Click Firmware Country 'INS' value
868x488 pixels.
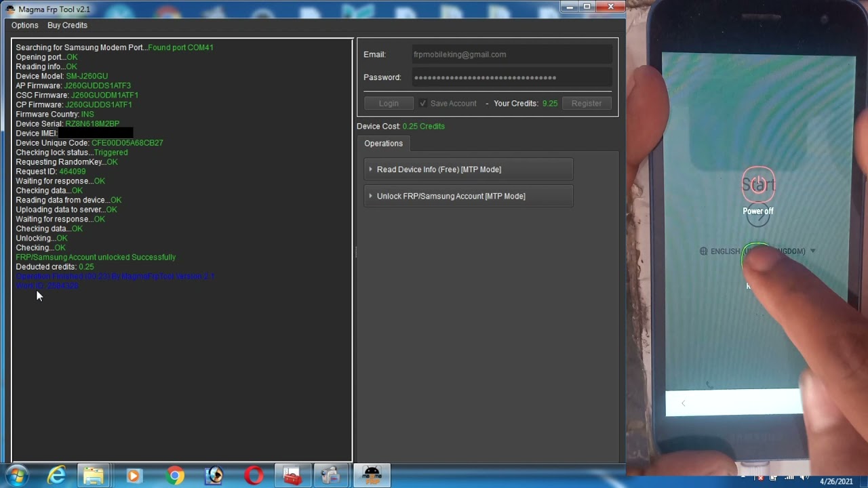click(x=87, y=114)
